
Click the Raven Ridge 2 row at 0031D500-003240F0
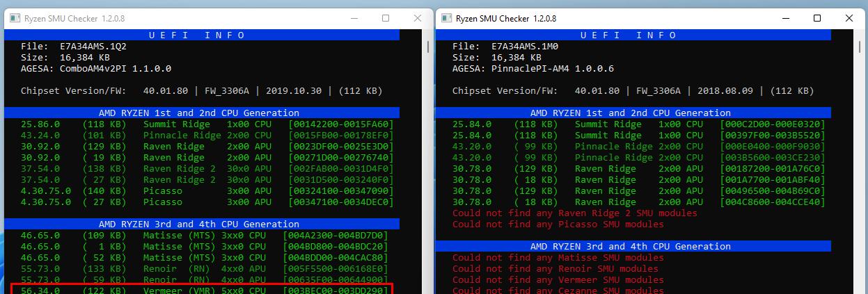pos(207,180)
